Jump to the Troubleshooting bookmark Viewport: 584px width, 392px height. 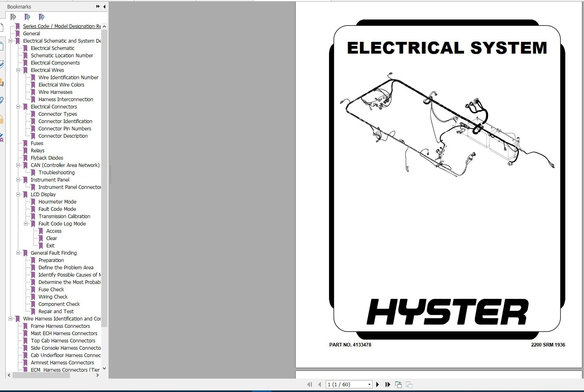(x=56, y=172)
